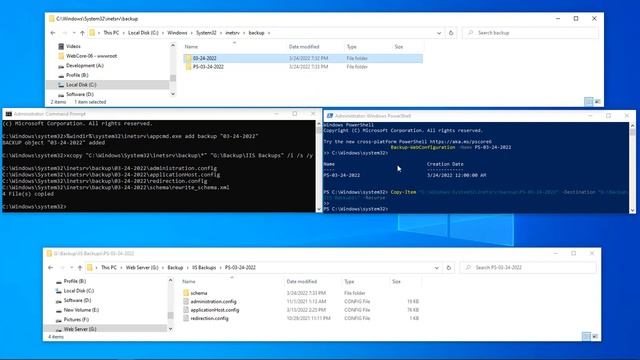Viewport: 640px width, 360px height.
Task: Select Pictures (F:) in sidebar
Action: pyautogui.click(x=76, y=320)
